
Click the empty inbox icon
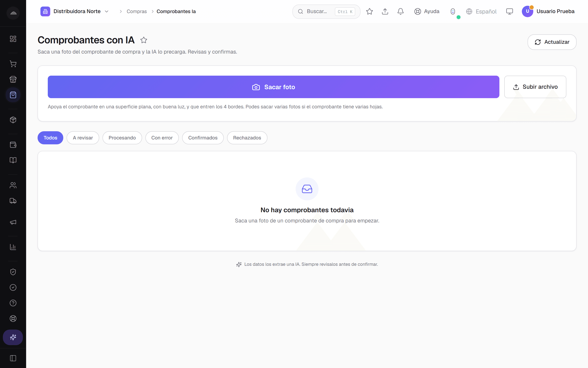[x=307, y=189]
